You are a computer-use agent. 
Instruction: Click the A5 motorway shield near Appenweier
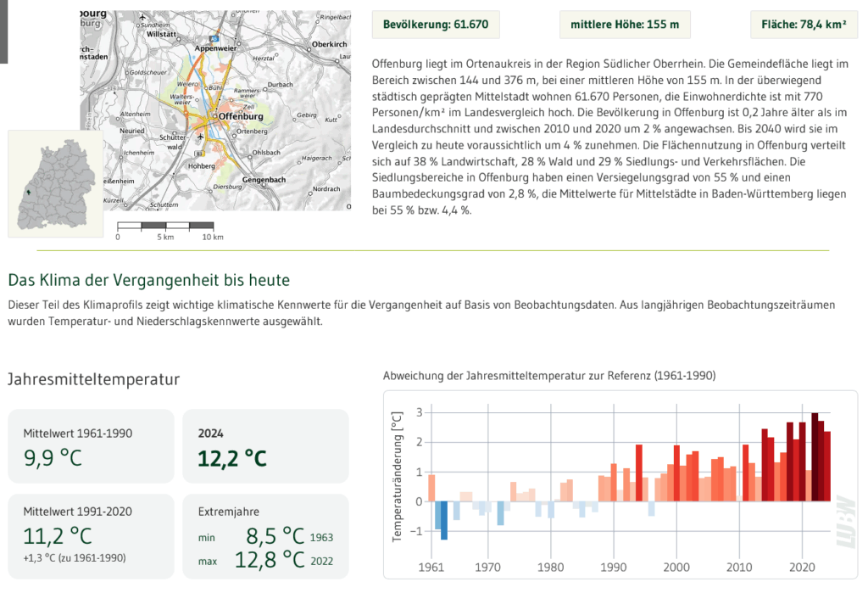pos(214,38)
